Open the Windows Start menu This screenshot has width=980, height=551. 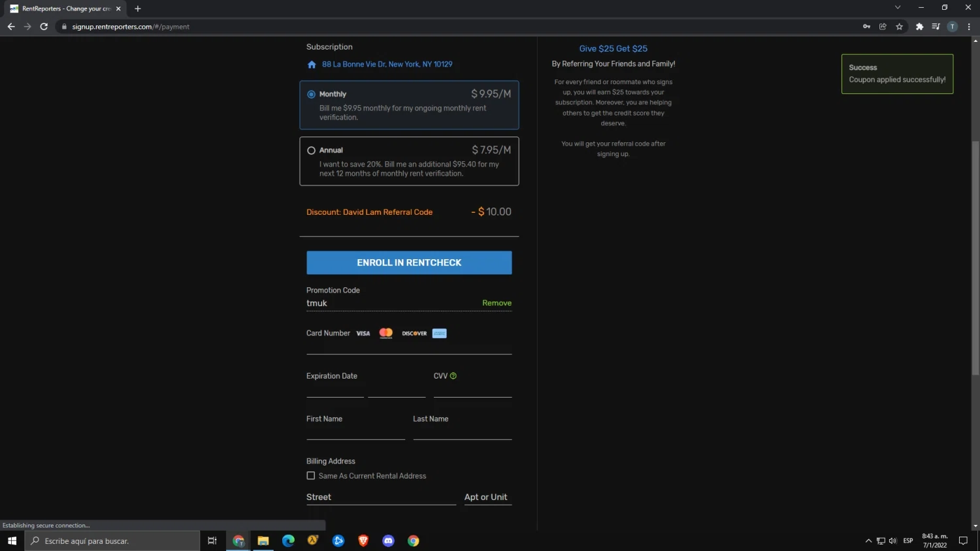tap(12, 541)
